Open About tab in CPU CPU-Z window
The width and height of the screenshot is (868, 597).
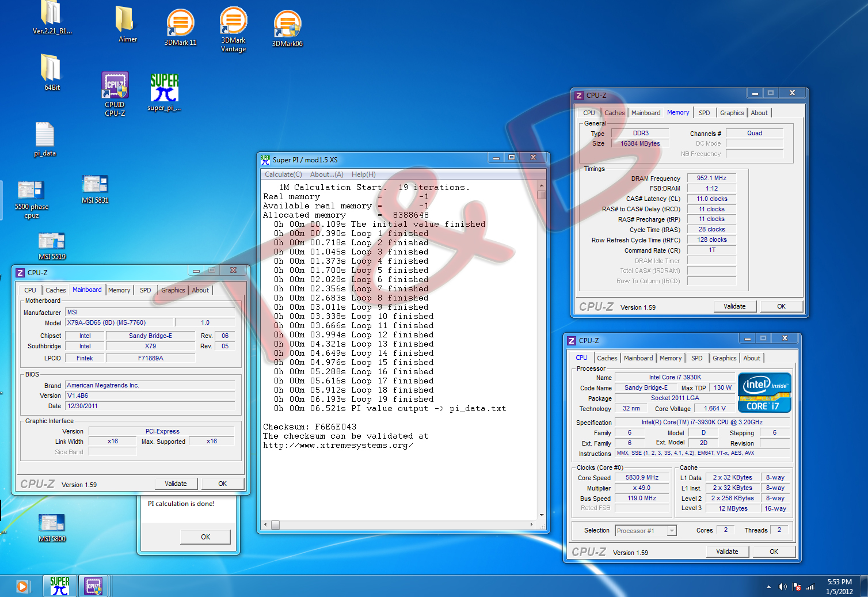(x=752, y=358)
